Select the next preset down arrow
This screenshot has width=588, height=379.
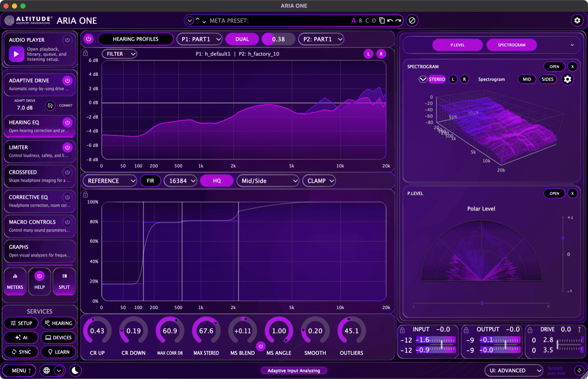(204, 22)
